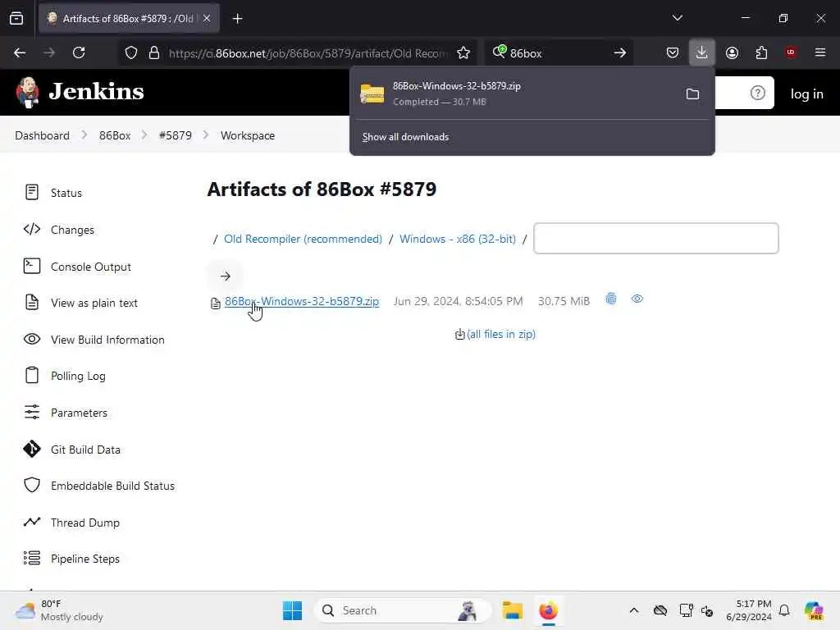Open the notification bell in system tray
Image resolution: width=840 pixels, height=630 pixels.
pyautogui.click(x=784, y=610)
